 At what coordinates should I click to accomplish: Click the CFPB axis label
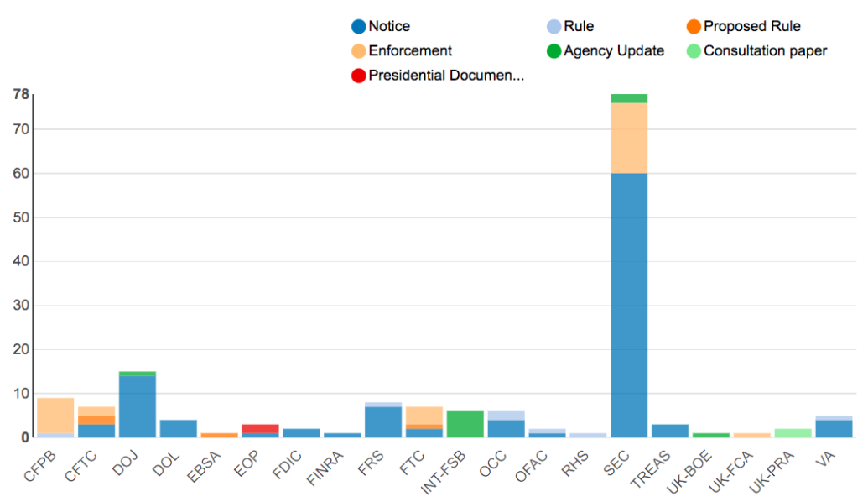pyautogui.click(x=40, y=466)
